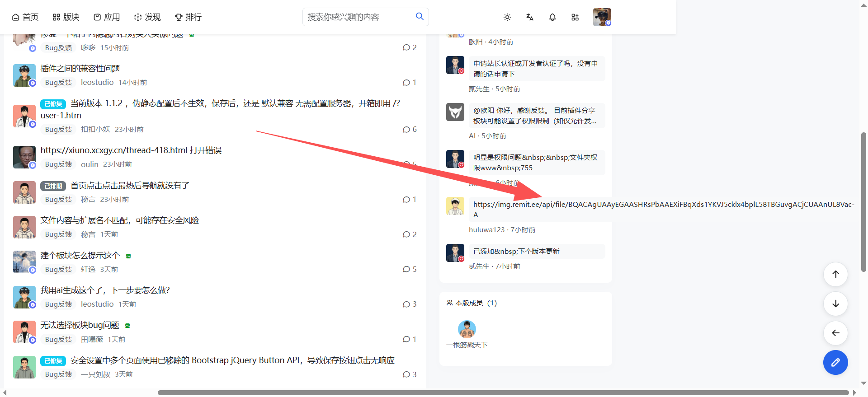Click the 已排期 tag badge
The image size is (868, 397).
tap(53, 186)
